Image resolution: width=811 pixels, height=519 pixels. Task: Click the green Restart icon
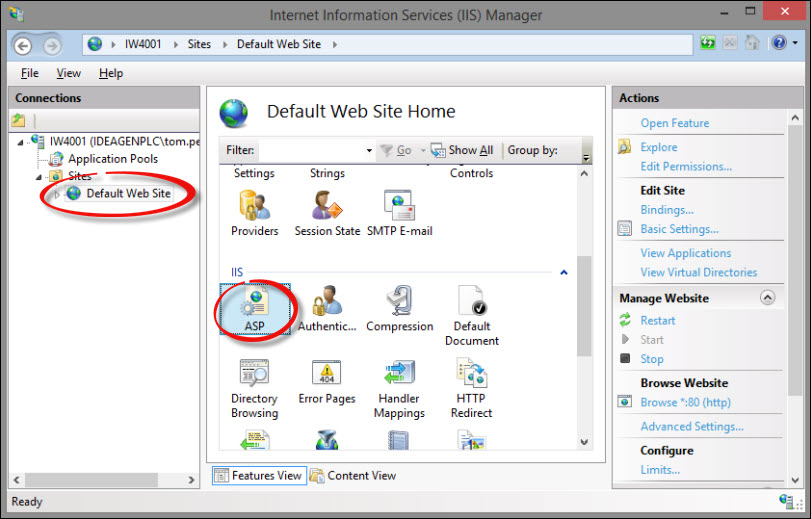(625, 320)
